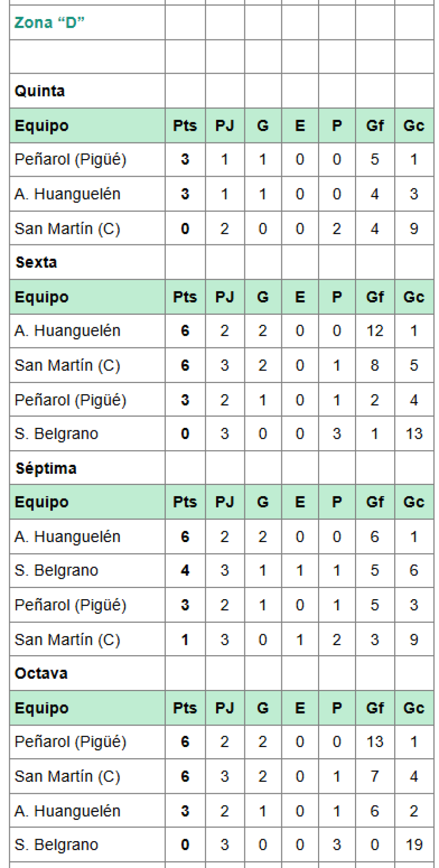This screenshot has height=868, width=439.
Task: Click the Pts header in Sexta table
Action: click(x=185, y=297)
